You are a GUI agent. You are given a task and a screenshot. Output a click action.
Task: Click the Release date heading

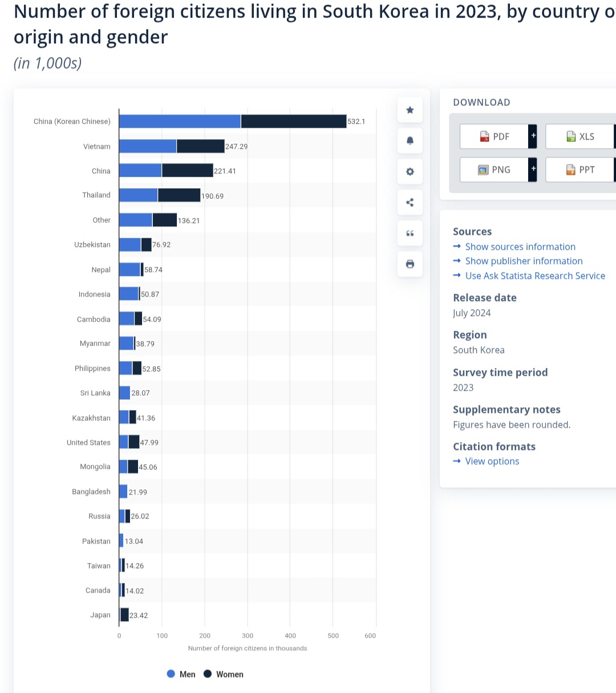click(x=485, y=298)
